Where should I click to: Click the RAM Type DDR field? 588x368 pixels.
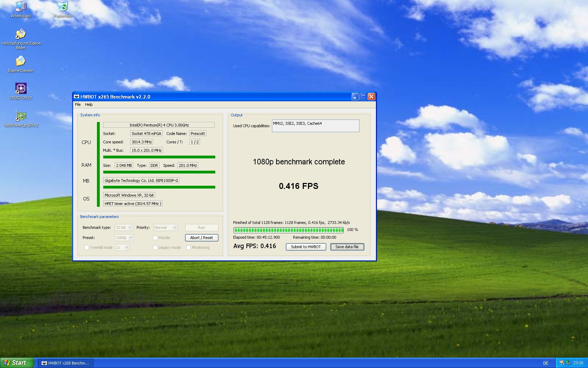[154, 165]
